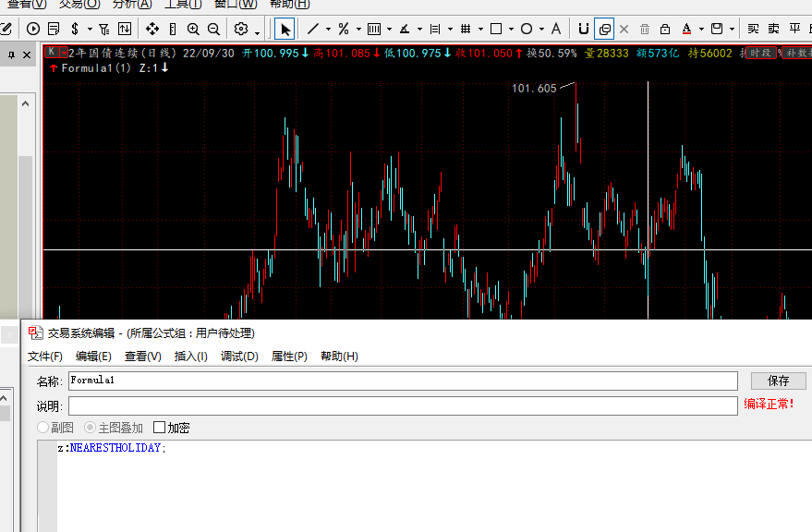Select the arrow pointer cursor tool
812x532 pixels.
click(285, 29)
